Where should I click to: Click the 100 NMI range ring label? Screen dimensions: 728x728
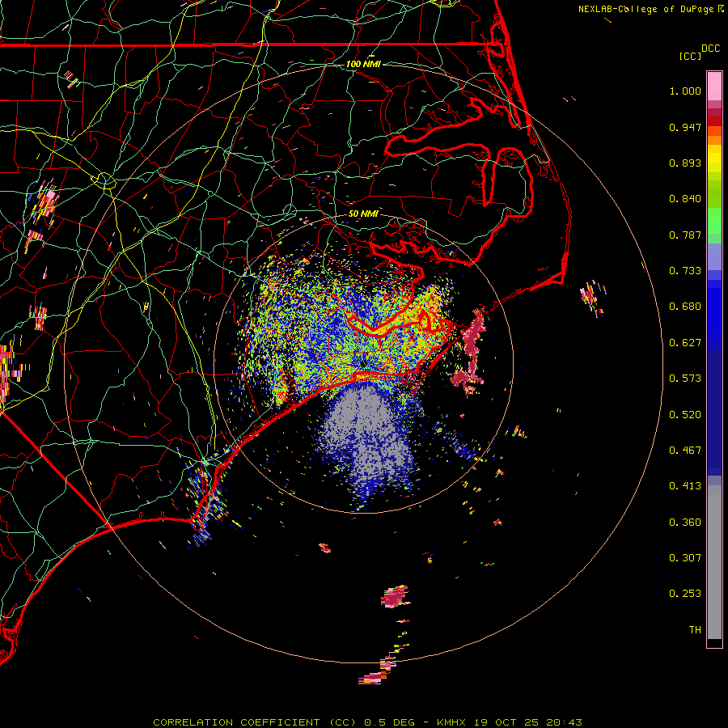363,64
